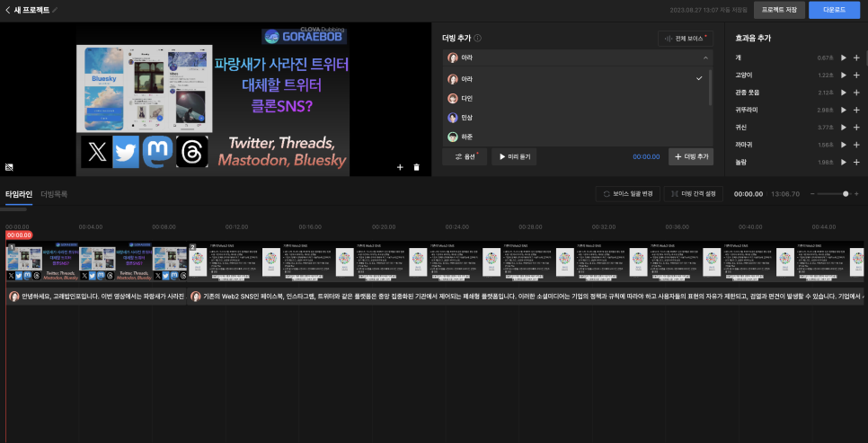Add the 까마귀 sound effect
Viewport: 868px width, 443px height.
point(856,145)
